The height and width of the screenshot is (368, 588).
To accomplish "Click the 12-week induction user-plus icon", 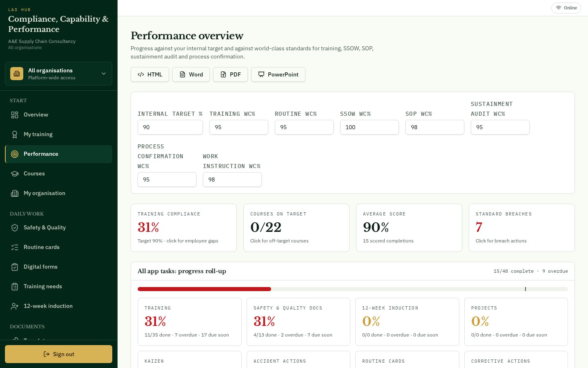I will (15, 306).
